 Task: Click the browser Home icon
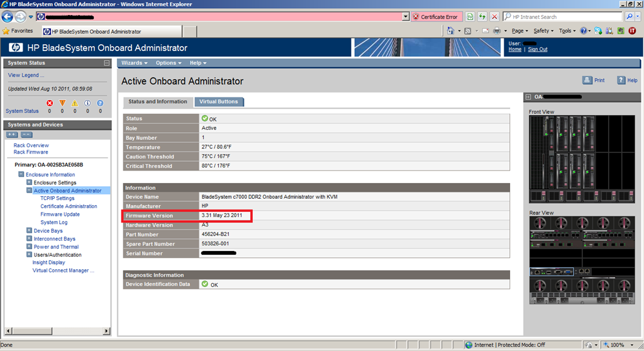(451, 31)
